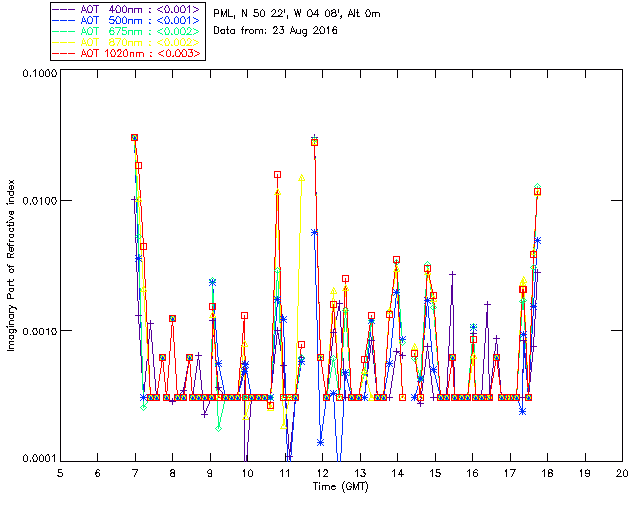
Task: Click the x-axis label 9
Action: 210,473
